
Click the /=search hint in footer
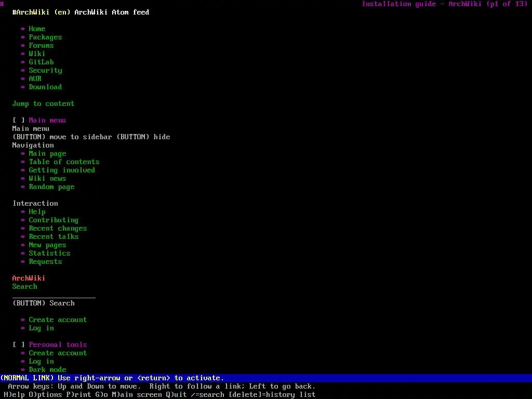point(208,395)
